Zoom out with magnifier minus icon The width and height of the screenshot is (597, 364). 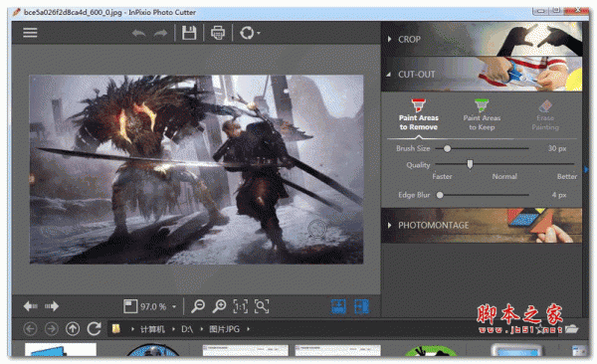[x=198, y=306]
